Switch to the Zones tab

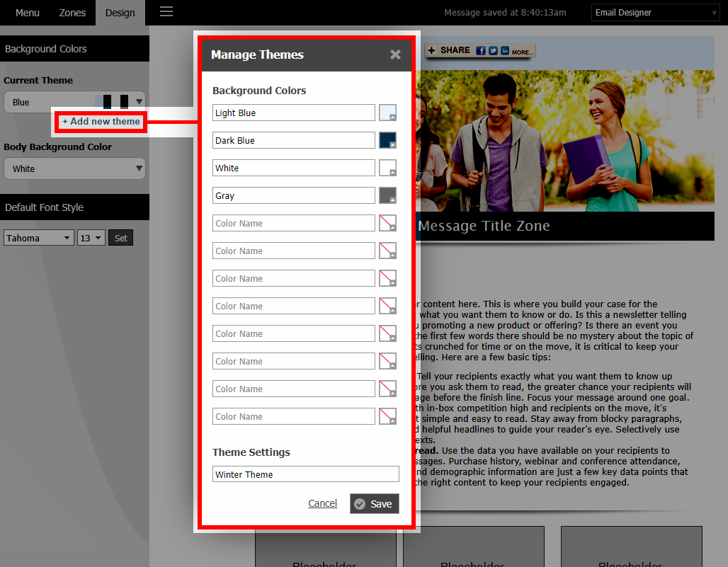pyautogui.click(x=72, y=13)
